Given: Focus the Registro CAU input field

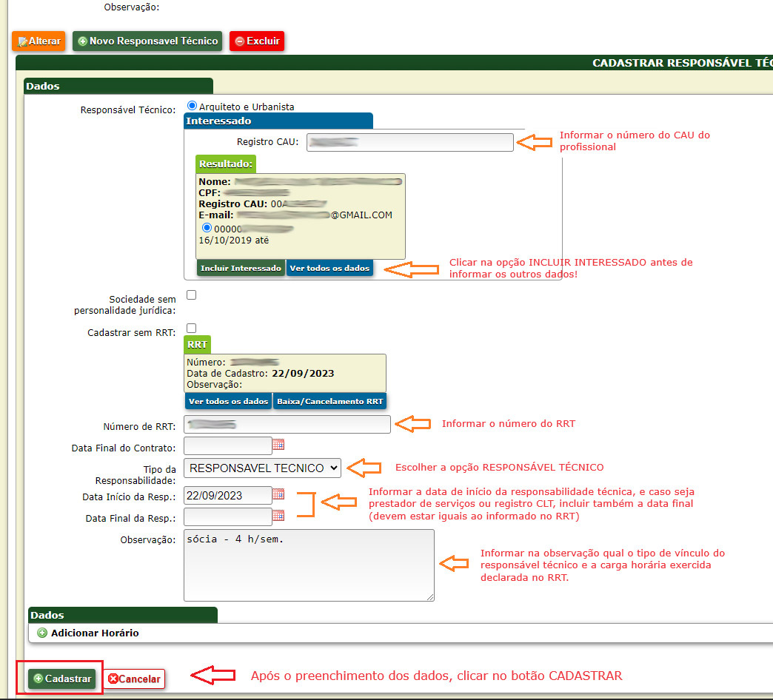Looking at the screenshot, I should point(409,142).
